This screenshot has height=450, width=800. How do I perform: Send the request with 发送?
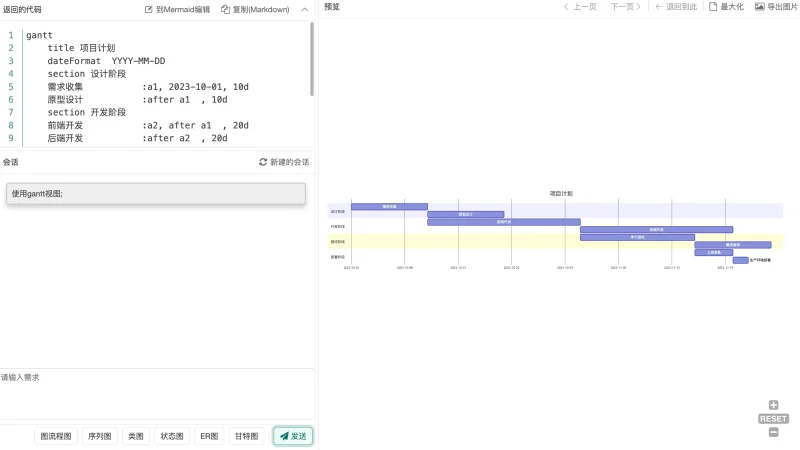[x=293, y=436]
